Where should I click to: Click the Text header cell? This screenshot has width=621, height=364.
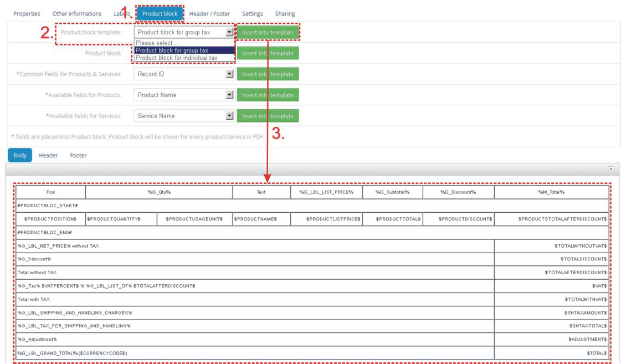(261, 192)
